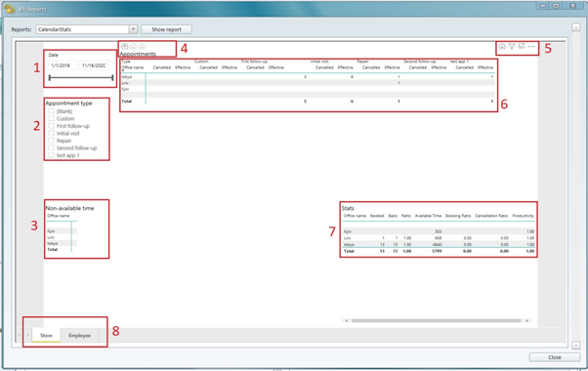Screen dimensions: 588x371
Task: Switch to the Employee tab
Action: [79, 336]
